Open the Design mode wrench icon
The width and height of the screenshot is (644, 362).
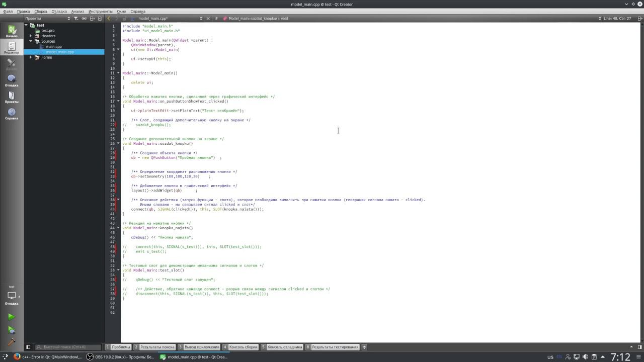tap(12, 64)
